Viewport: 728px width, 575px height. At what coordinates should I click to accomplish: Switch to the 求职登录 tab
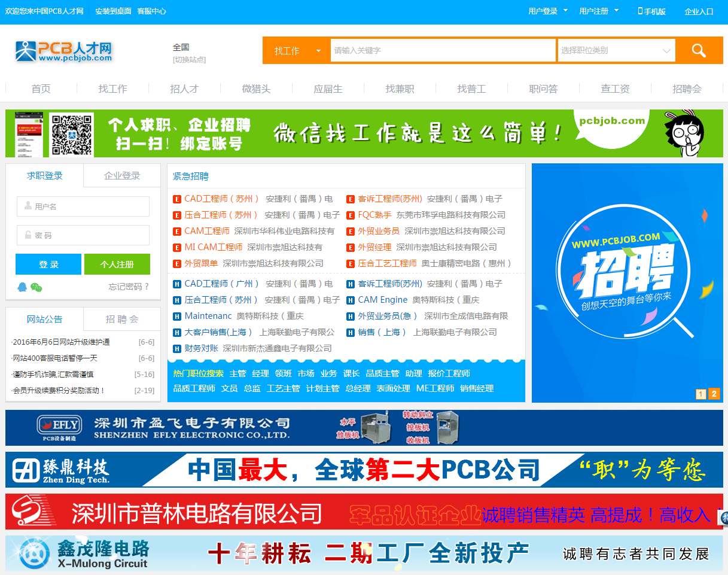pos(45,176)
